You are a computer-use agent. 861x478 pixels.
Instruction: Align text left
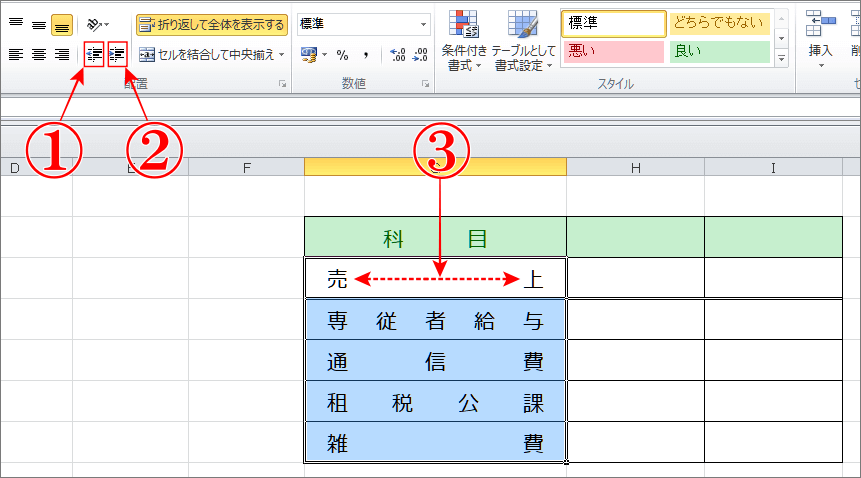(16, 54)
